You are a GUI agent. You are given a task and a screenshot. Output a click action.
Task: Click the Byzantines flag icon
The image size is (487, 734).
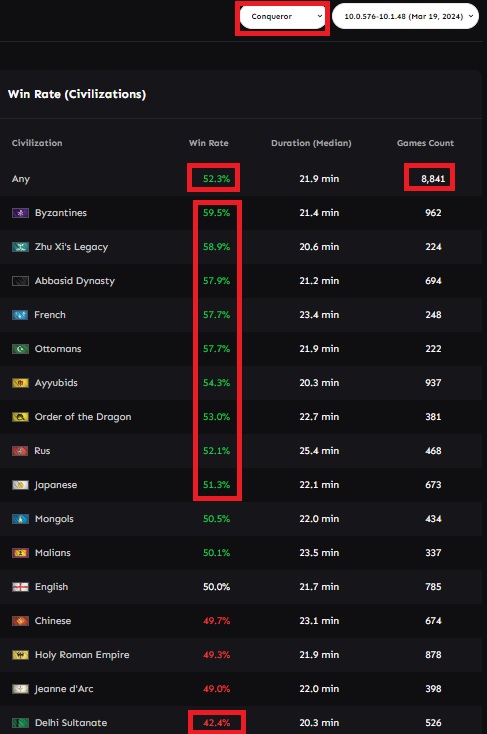coord(20,213)
